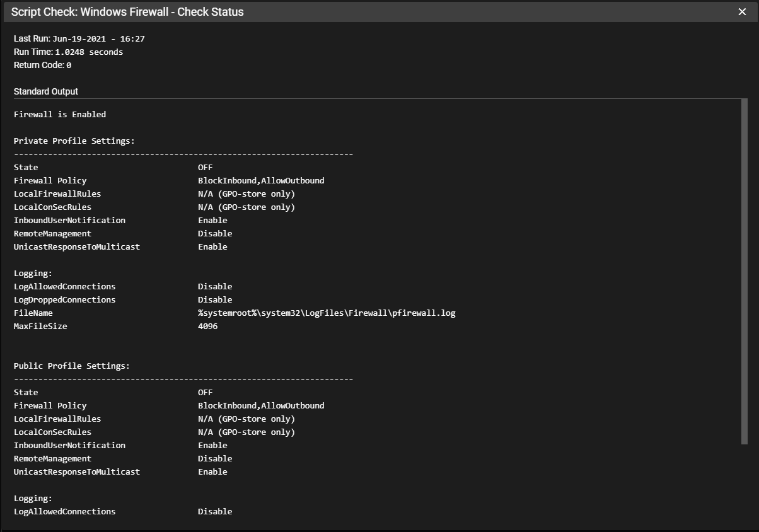Click the 'Firewall is Enabled' output line
The width and height of the screenshot is (759, 532).
60,115
